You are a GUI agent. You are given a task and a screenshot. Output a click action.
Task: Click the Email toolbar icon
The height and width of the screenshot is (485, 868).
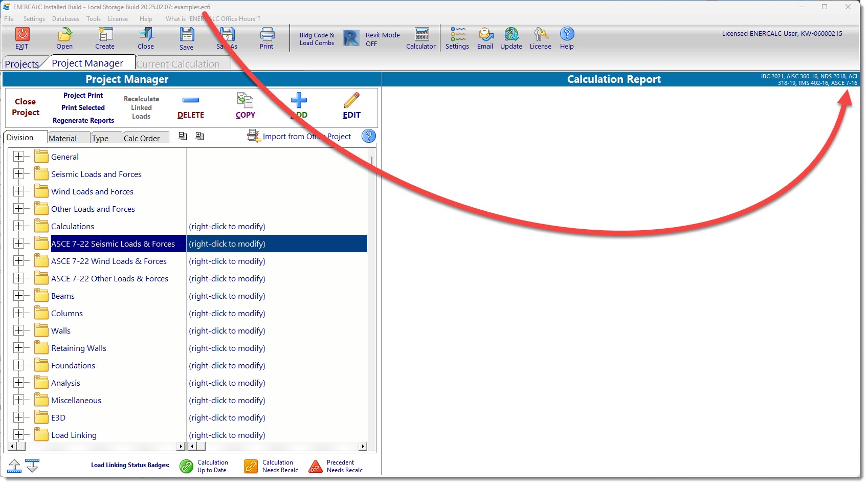(x=485, y=34)
